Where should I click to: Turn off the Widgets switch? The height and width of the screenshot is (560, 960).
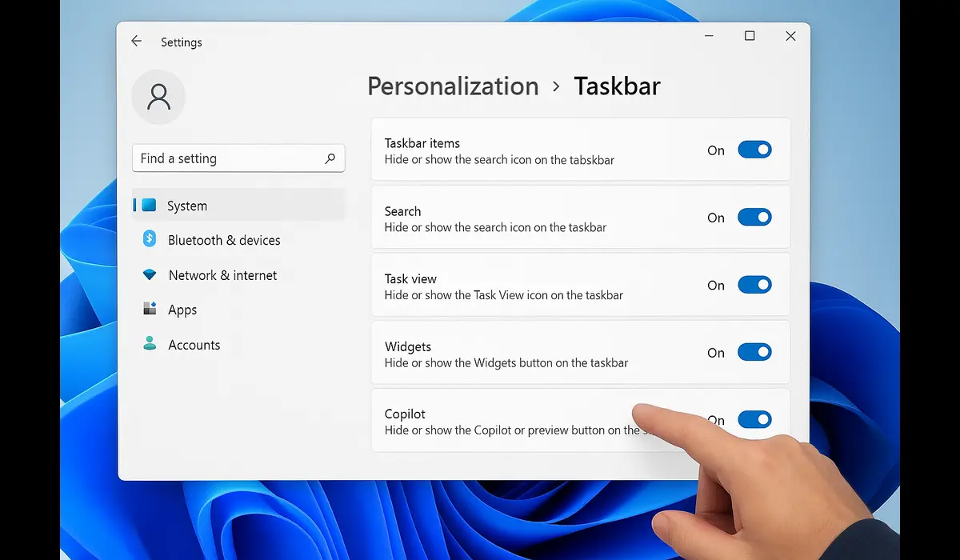pos(754,352)
